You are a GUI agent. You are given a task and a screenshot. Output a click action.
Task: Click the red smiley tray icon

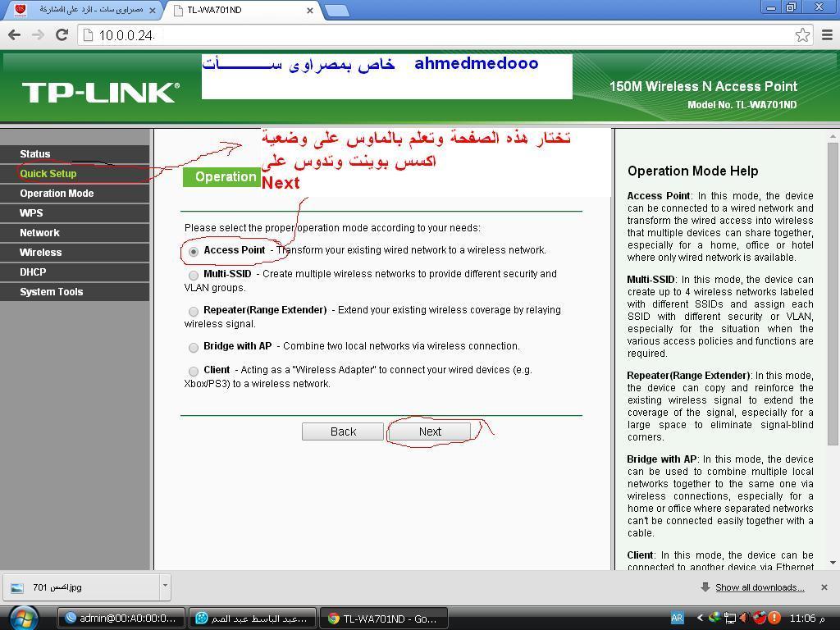[759, 618]
